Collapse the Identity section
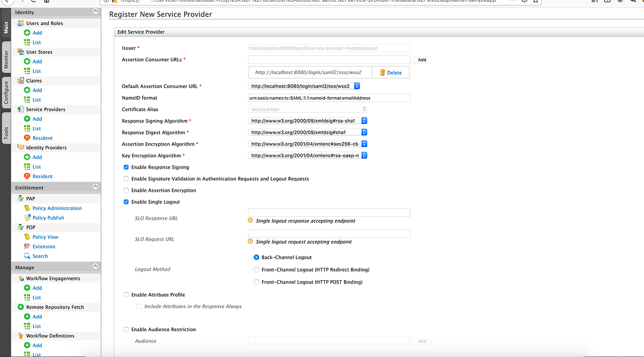The height and width of the screenshot is (357, 644). click(x=96, y=11)
